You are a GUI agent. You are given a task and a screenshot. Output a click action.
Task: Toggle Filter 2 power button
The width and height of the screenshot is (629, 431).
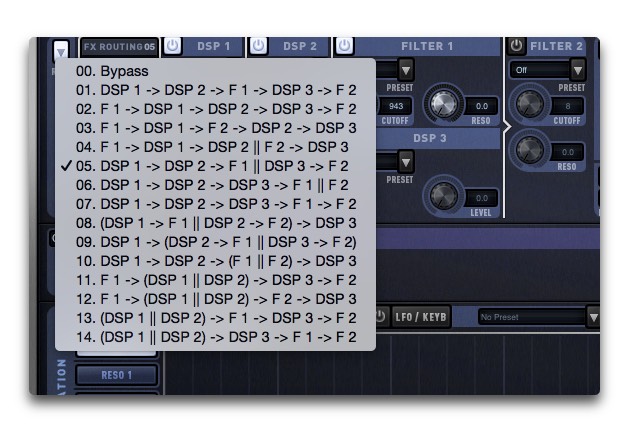[x=516, y=46]
